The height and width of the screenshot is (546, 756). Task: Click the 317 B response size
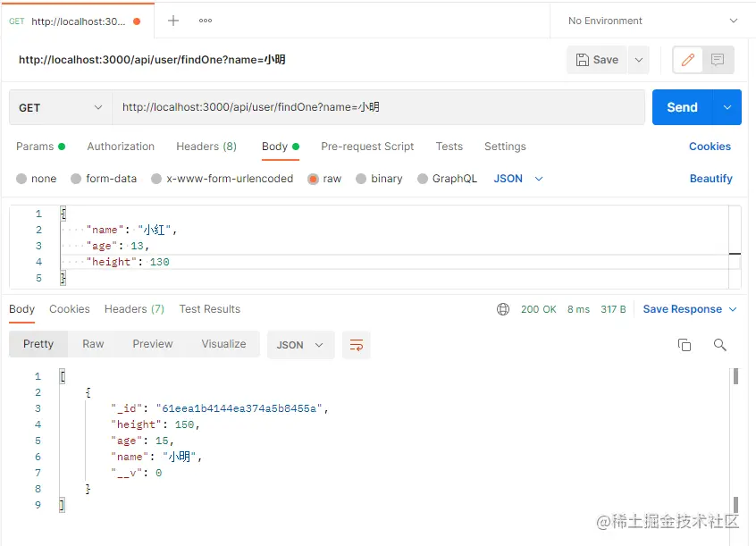pyautogui.click(x=613, y=309)
